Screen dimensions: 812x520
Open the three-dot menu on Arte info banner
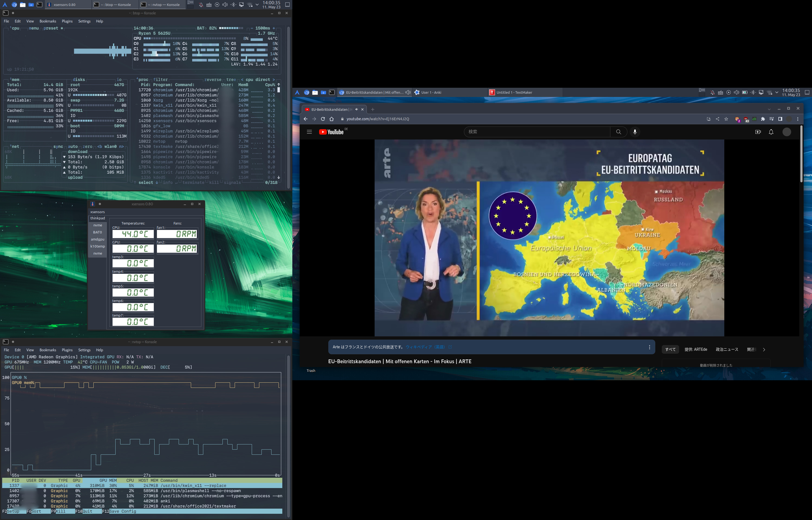[x=649, y=347]
